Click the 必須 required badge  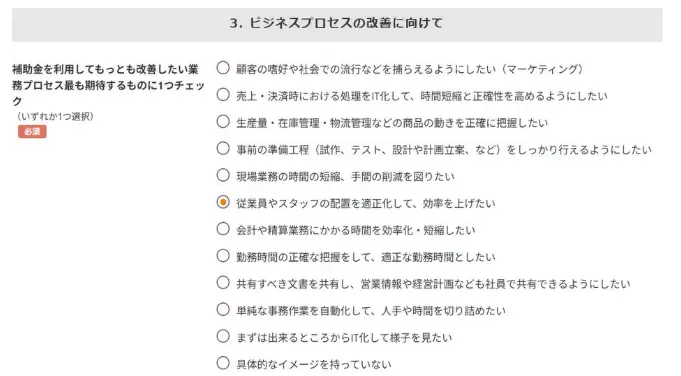point(32,132)
